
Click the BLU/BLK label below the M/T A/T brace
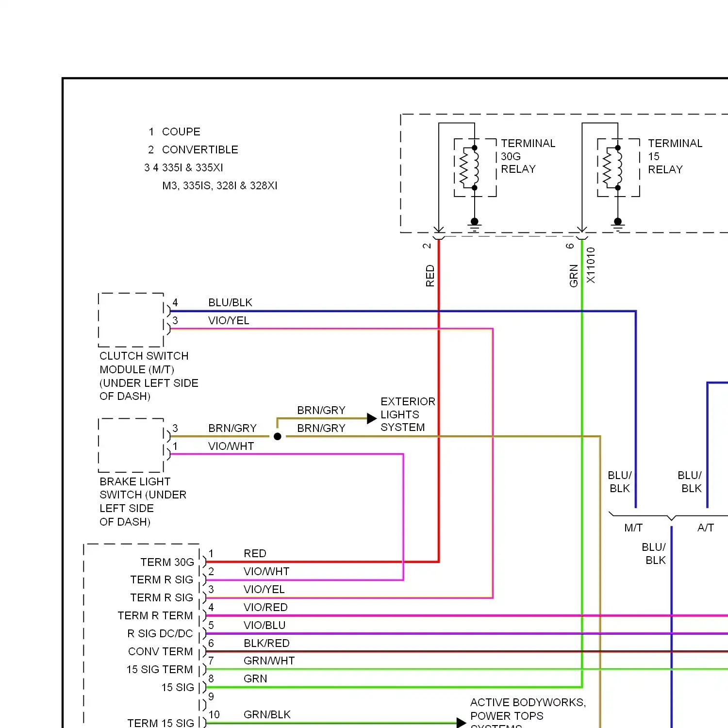(654, 553)
